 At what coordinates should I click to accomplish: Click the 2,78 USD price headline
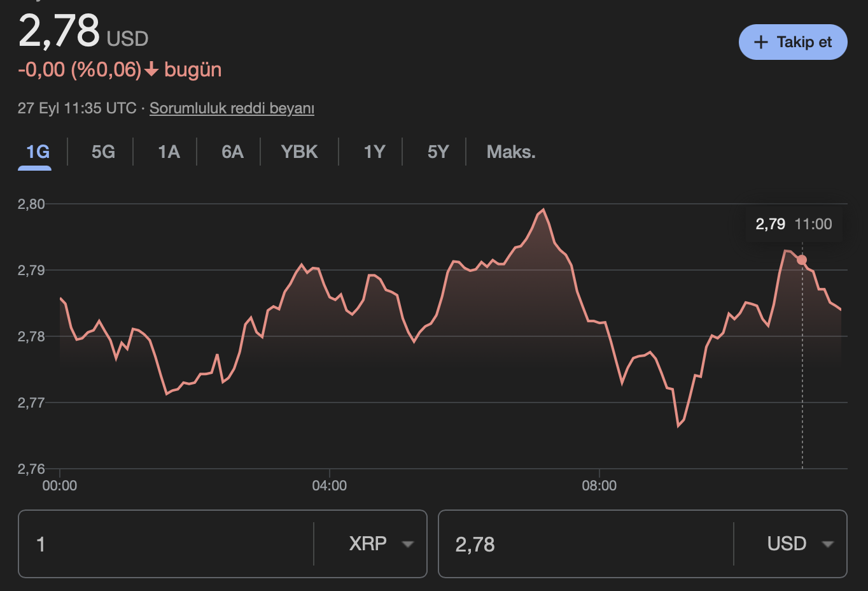(x=83, y=31)
